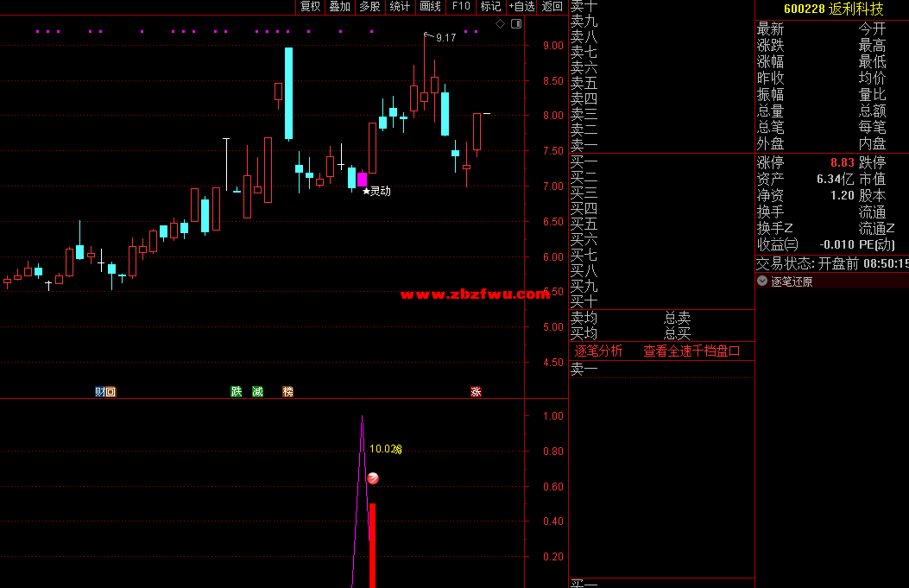The height and width of the screenshot is (588, 909).
Task: Activate the 画线 drawing tool
Action: click(430, 6)
